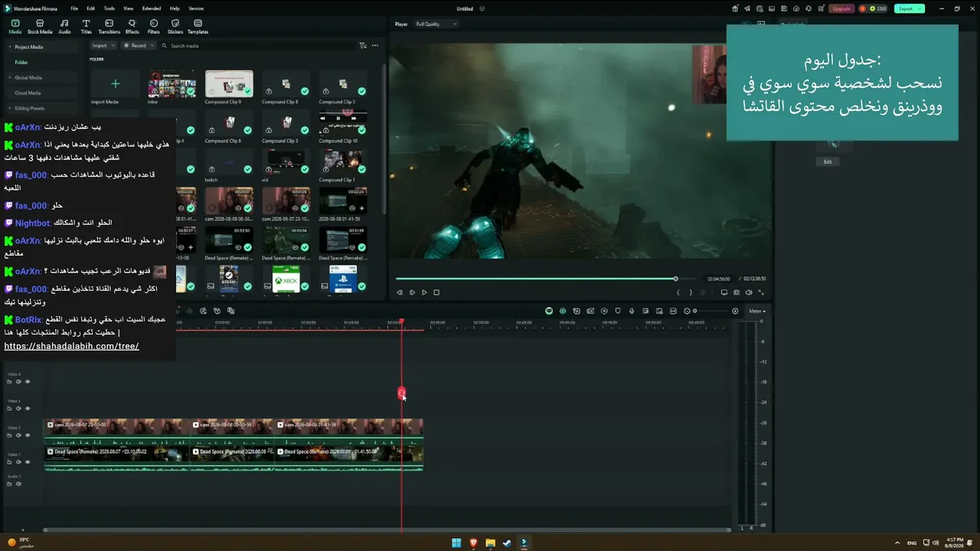Image resolution: width=980 pixels, height=551 pixels.
Task: Click the player progress slider handle
Action: pyautogui.click(x=675, y=279)
